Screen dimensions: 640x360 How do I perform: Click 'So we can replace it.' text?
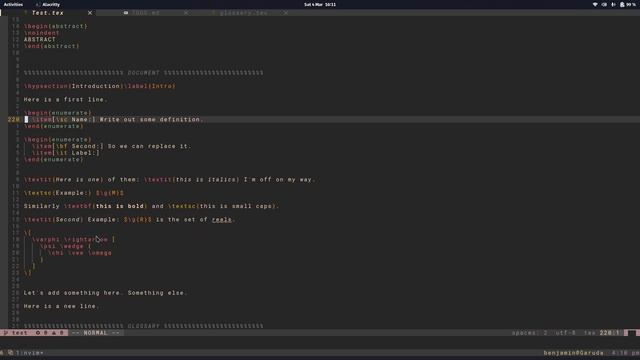click(149, 146)
